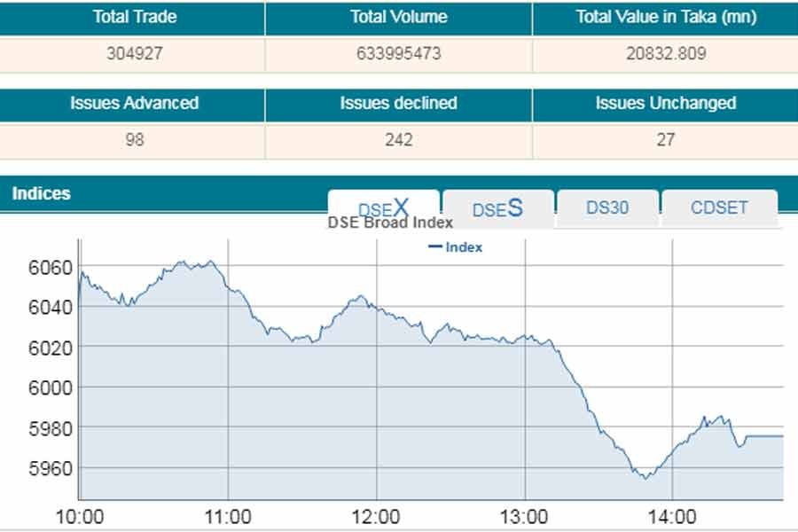The height and width of the screenshot is (532, 798).
Task: Click the total value 20832.809
Action: click(665, 53)
